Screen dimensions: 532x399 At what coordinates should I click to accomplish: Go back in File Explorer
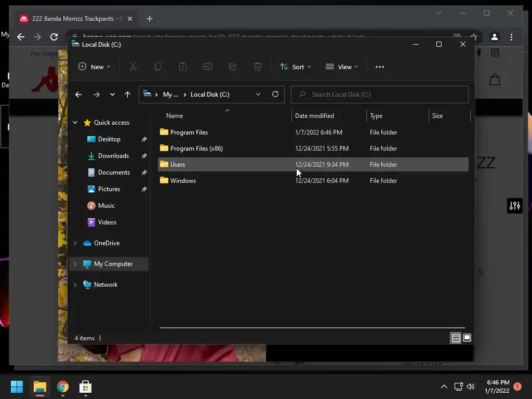(x=78, y=95)
